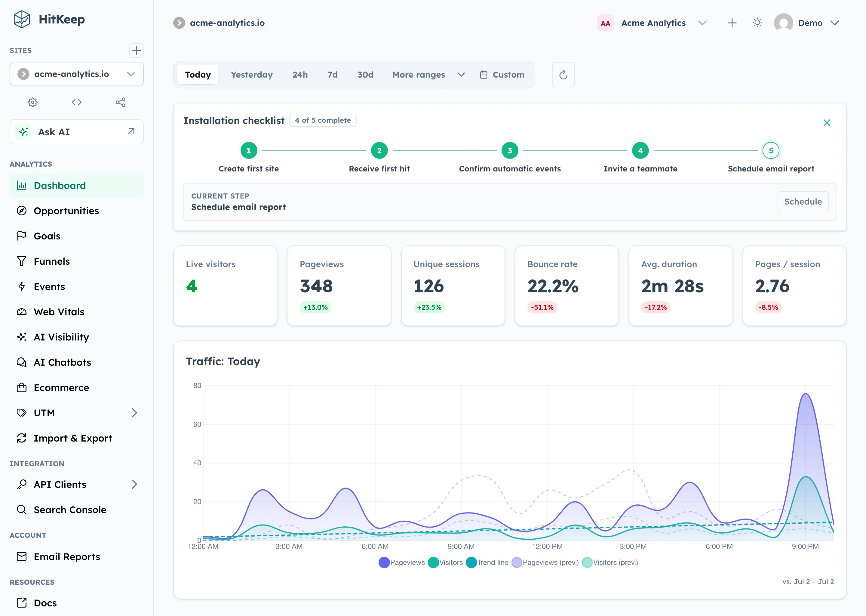Image resolution: width=866 pixels, height=616 pixels.
Task: Click the Web Vitals gauge icon
Action: 22,312
